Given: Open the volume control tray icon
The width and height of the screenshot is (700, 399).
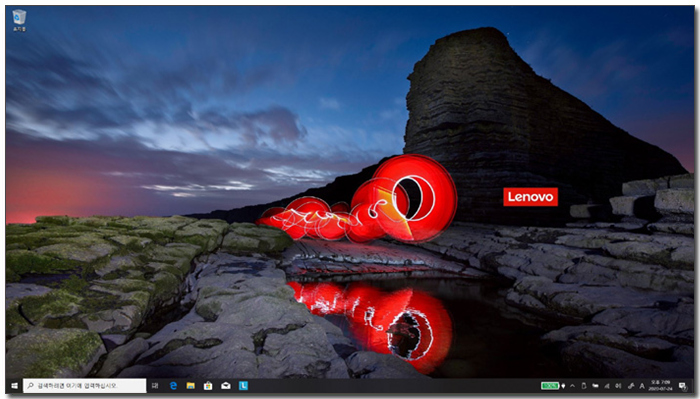Looking at the screenshot, I should pos(618,386).
